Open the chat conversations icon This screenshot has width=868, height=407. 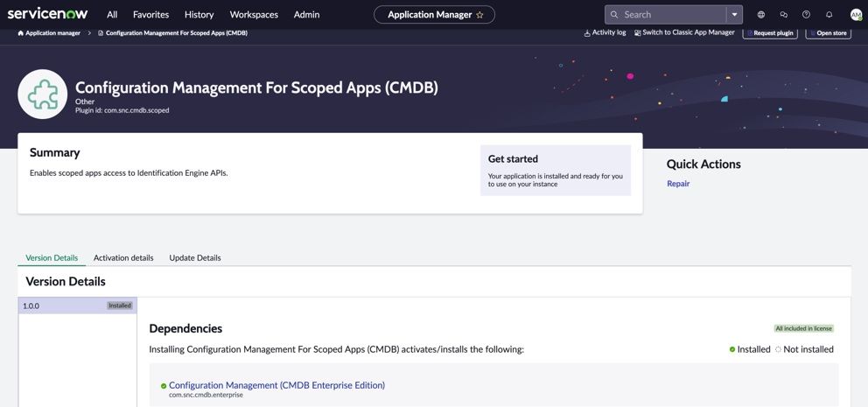click(x=784, y=15)
